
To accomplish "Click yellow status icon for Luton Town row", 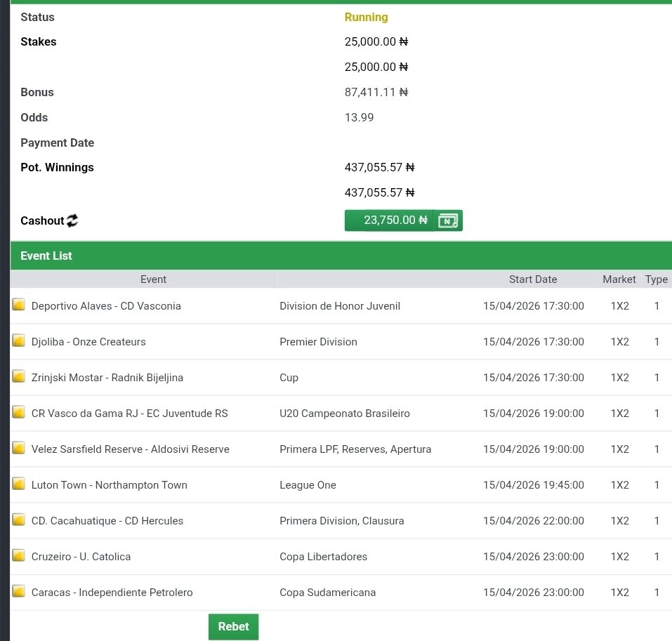I will coord(18,484).
